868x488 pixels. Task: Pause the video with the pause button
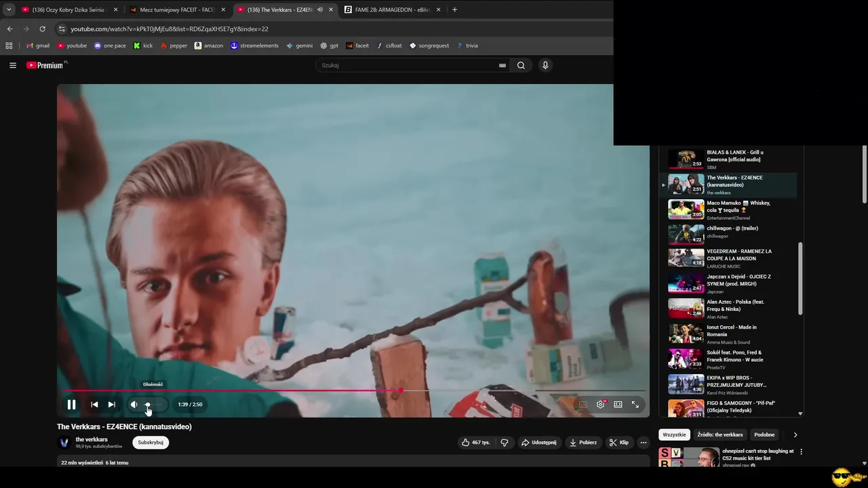pos(71,405)
